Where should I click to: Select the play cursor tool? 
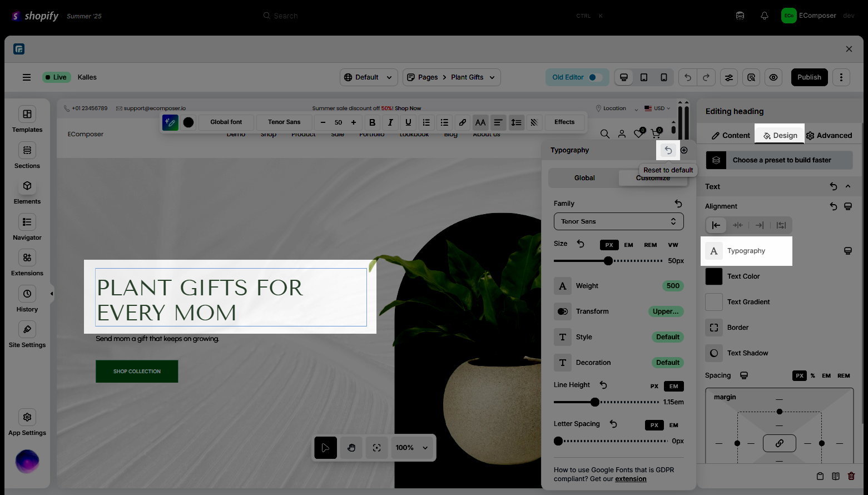[x=326, y=448]
